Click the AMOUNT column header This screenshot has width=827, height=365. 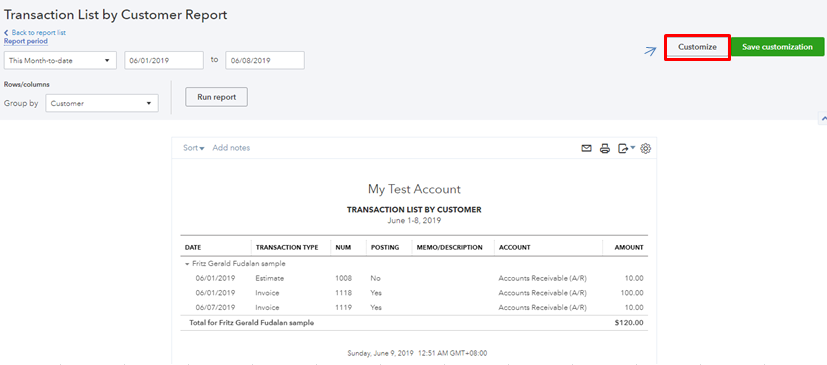pyautogui.click(x=629, y=247)
